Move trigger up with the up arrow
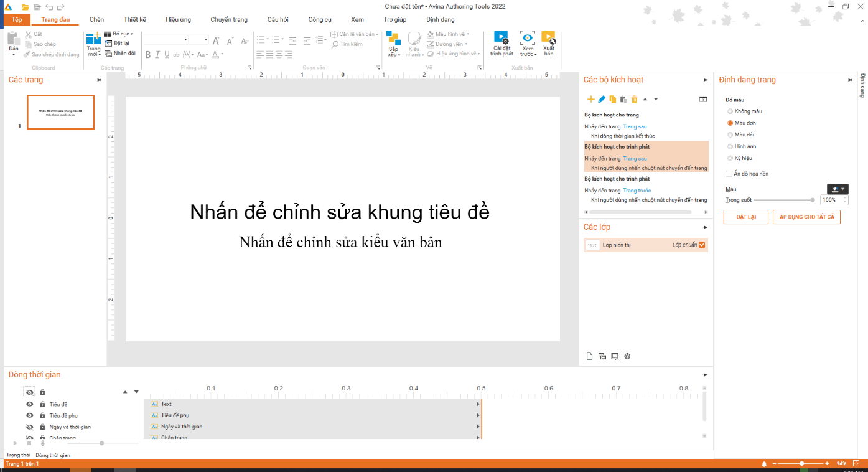The width and height of the screenshot is (868, 472). pos(645,99)
